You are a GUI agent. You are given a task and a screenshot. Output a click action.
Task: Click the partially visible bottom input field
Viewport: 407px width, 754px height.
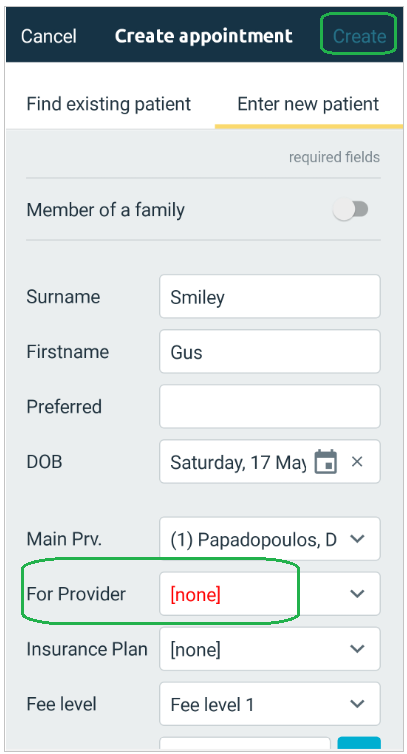coord(245,743)
